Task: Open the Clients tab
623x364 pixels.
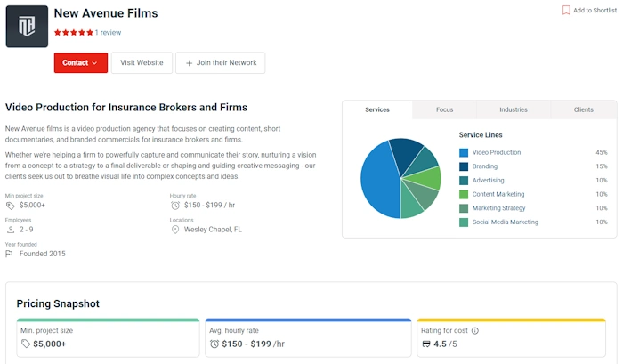Action: pyautogui.click(x=583, y=109)
